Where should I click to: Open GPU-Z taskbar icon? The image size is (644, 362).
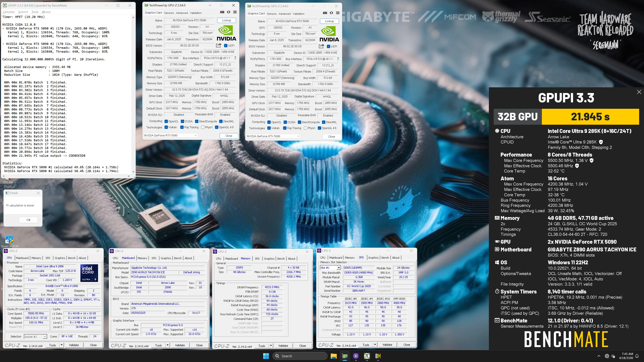(x=345, y=356)
